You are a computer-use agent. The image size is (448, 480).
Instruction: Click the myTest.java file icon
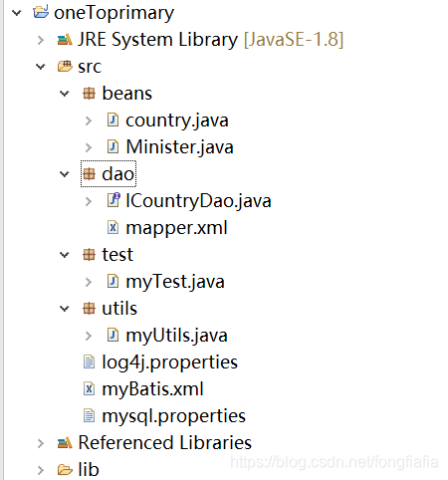coord(112,282)
